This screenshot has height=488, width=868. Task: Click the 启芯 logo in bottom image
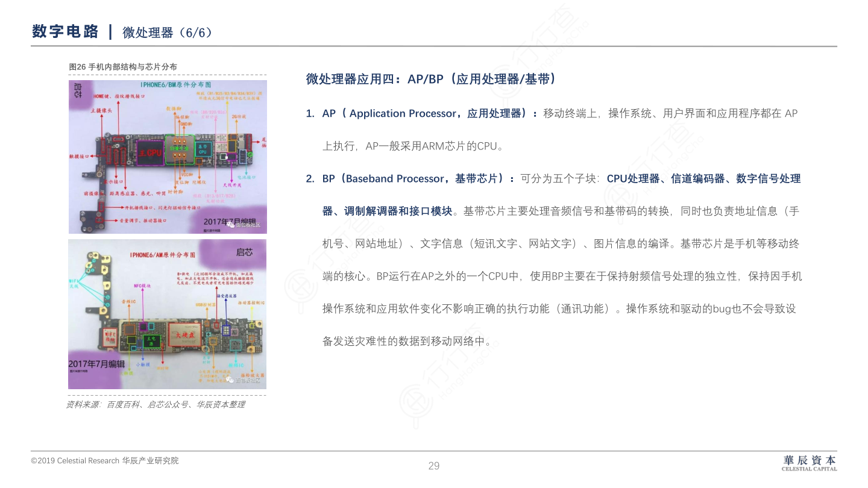click(245, 252)
